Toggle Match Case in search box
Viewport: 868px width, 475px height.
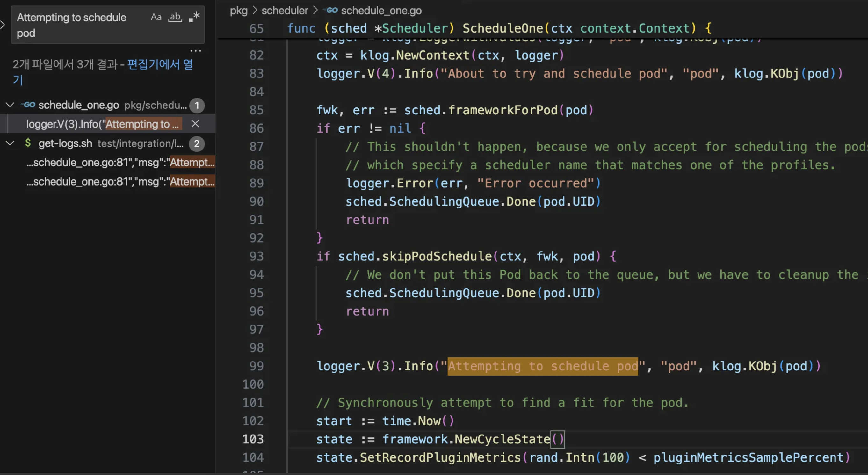point(156,17)
